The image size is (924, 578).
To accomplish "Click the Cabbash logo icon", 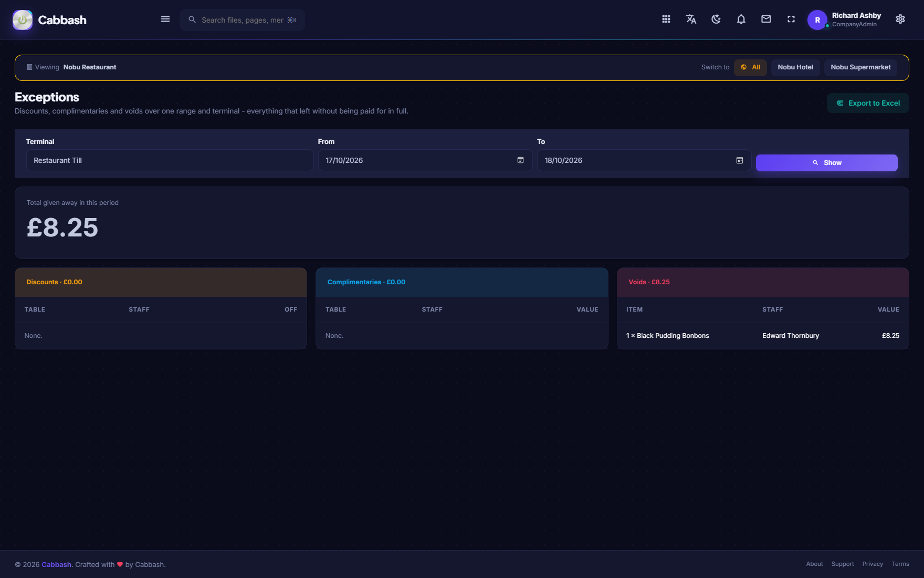I will (x=23, y=20).
